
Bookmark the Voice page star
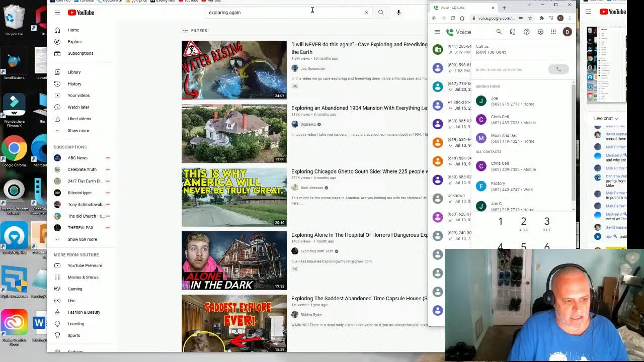point(530,18)
